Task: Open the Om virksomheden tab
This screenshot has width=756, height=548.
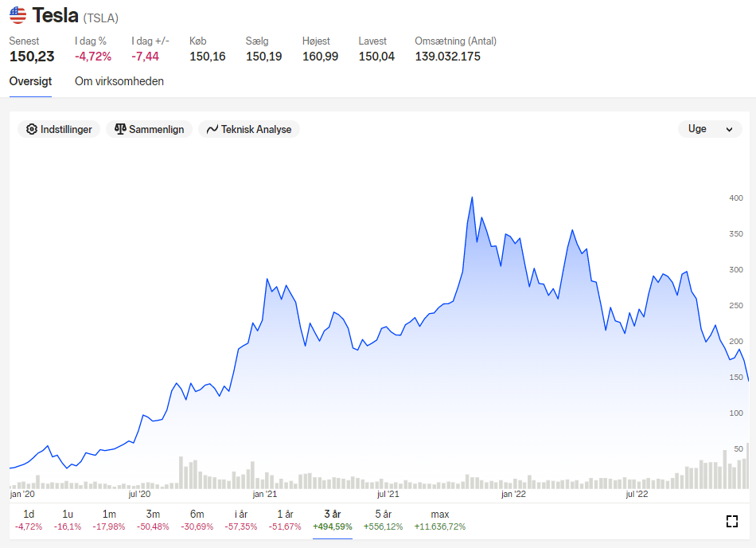Action: pos(119,81)
